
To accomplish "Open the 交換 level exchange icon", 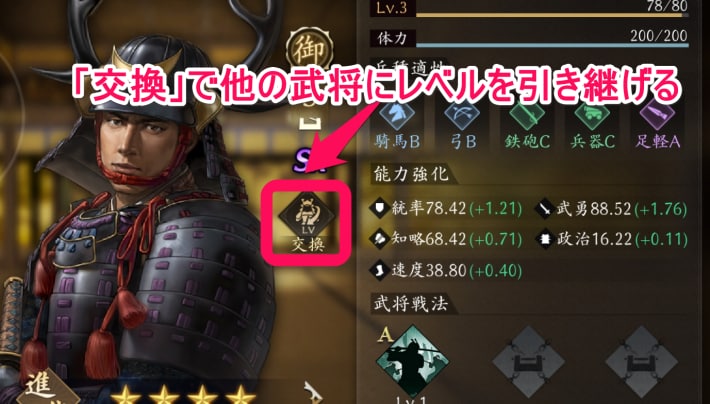I will [307, 222].
